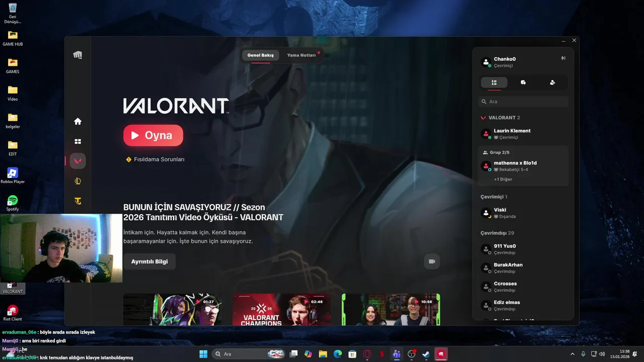
Task: Select the Teamfight Tactics sidebar icon
Action: pos(77,201)
